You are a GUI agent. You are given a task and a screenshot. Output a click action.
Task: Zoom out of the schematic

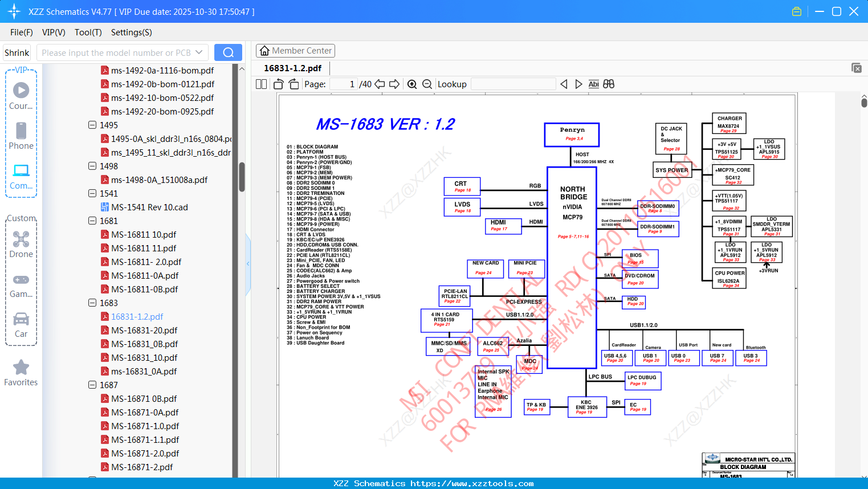[427, 84]
